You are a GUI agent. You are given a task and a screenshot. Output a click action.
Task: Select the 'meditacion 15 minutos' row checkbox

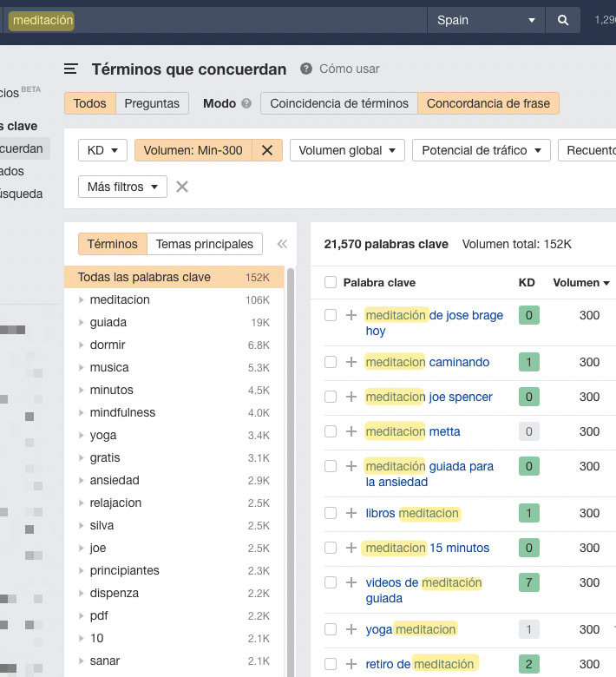pyautogui.click(x=331, y=548)
